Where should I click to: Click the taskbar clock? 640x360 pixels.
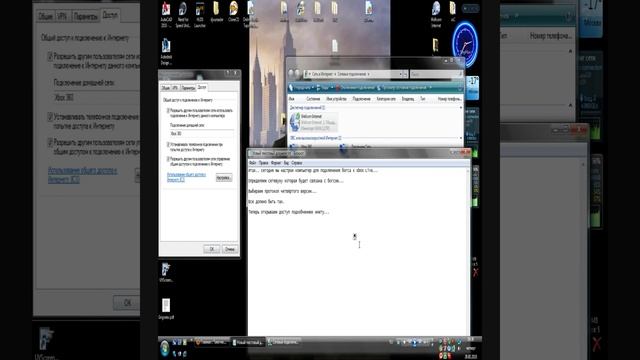click(x=470, y=347)
